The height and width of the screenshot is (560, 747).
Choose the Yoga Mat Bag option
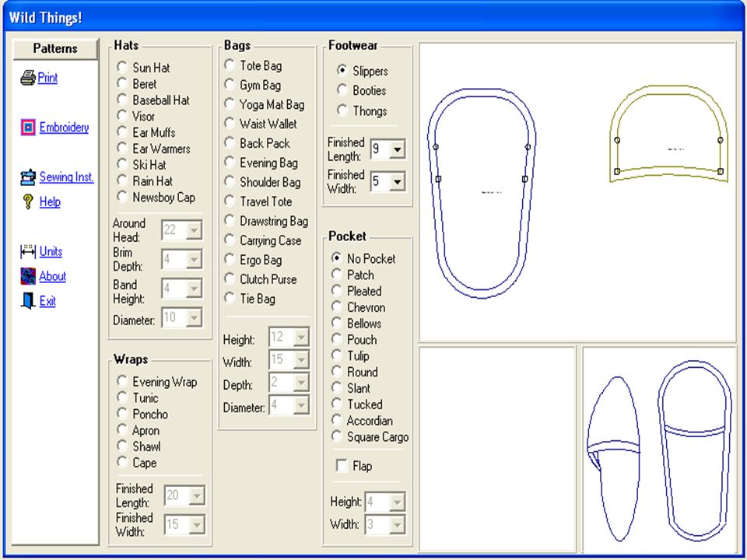(230, 103)
